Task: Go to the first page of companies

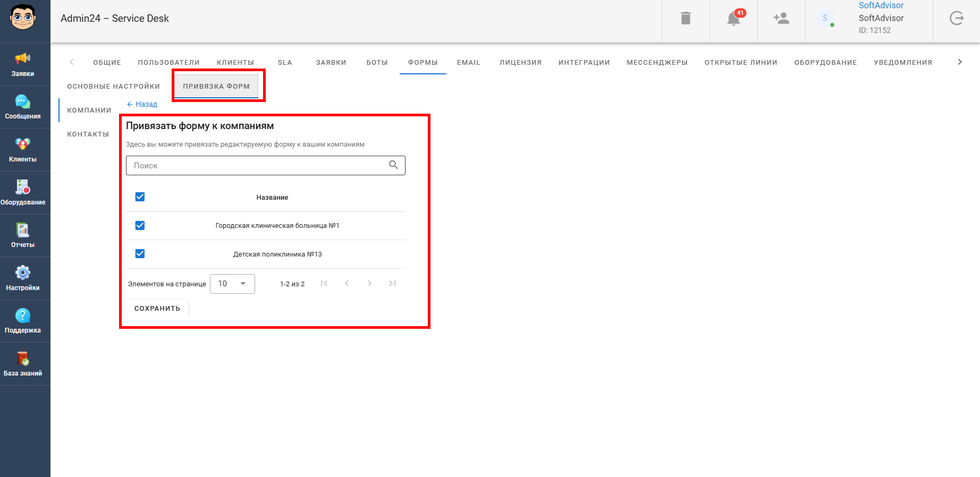Action: click(x=324, y=284)
